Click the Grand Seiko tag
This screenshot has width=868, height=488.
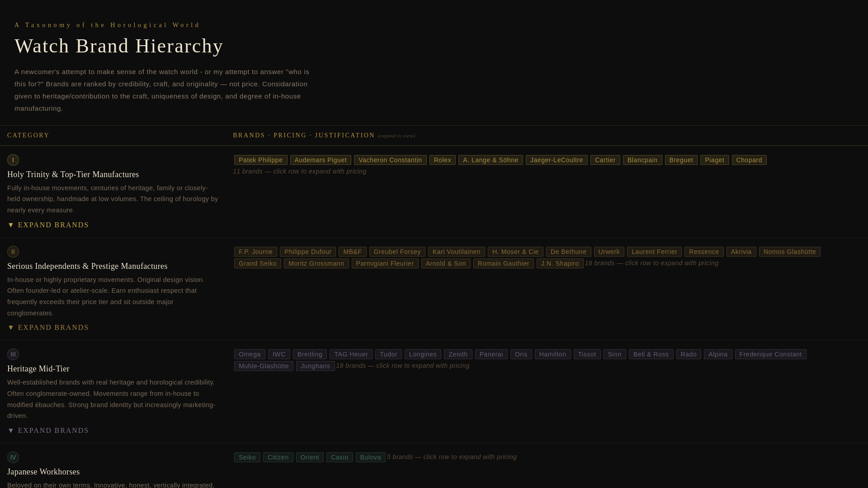click(258, 263)
